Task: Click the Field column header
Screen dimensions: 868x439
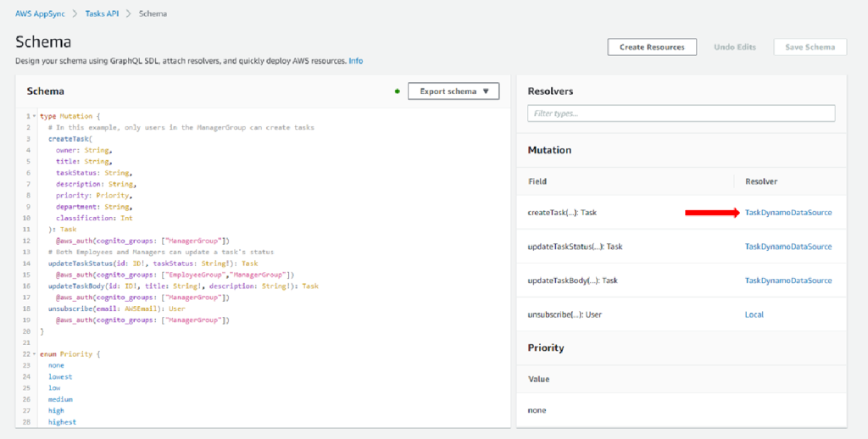Action: point(537,181)
